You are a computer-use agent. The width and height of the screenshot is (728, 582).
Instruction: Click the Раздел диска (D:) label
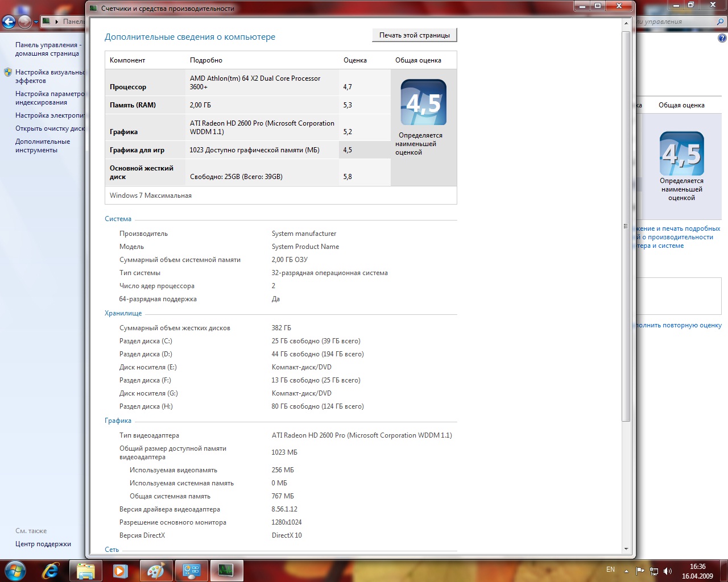(x=146, y=354)
